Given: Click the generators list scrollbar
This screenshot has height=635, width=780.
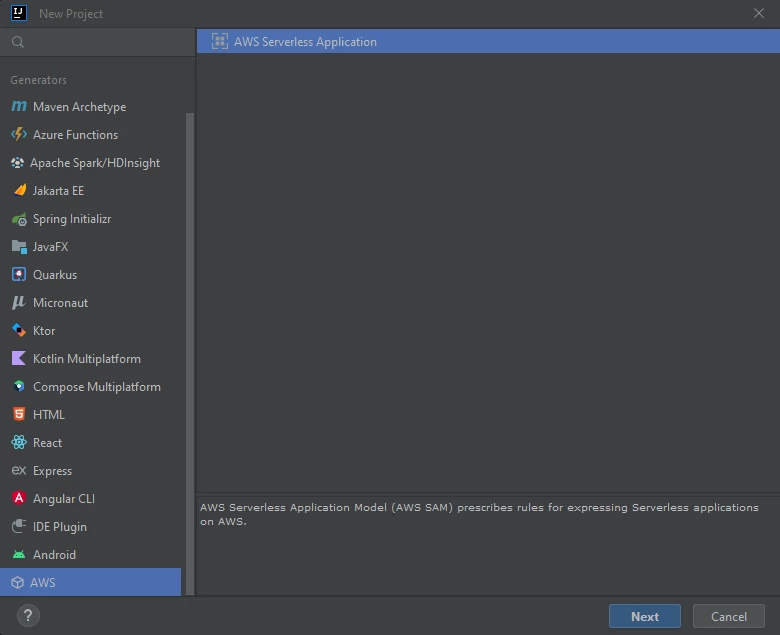Looking at the screenshot, I should click(190, 354).
